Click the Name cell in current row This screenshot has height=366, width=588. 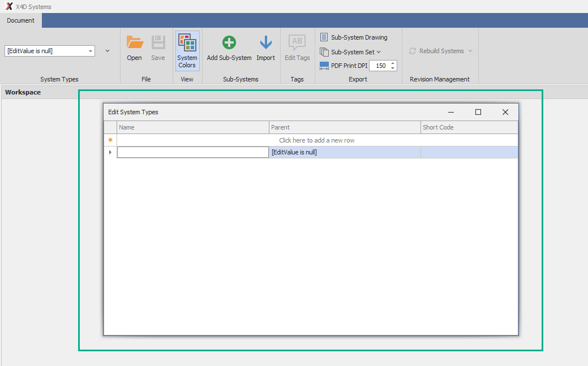point(192,152)
